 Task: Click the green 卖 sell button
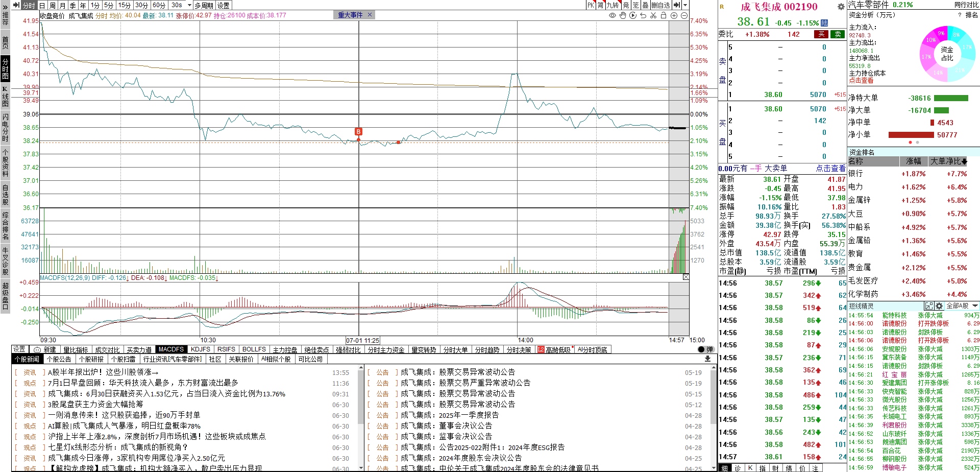coord(838,34)
